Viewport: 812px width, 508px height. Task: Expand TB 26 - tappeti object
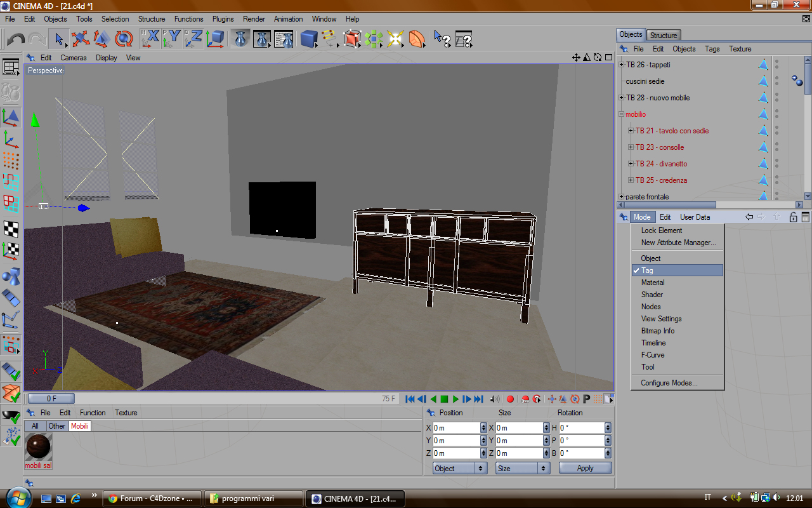tap(622, 65)
